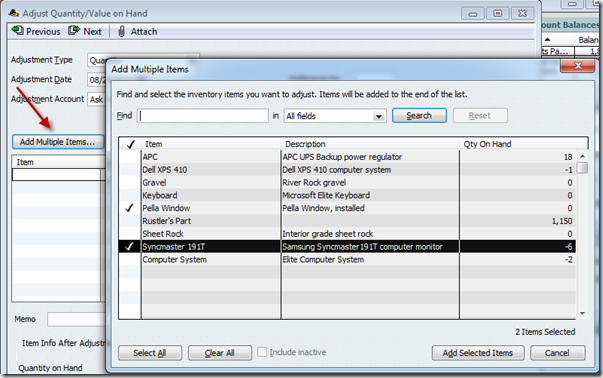Click the Adjust Quantity/Value window title icon

[14, 13]
